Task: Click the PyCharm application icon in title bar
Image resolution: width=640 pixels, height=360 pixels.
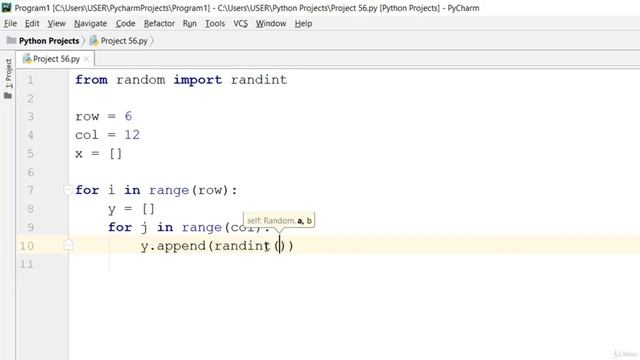Action: pyautogui.click(x=7, y=7)
